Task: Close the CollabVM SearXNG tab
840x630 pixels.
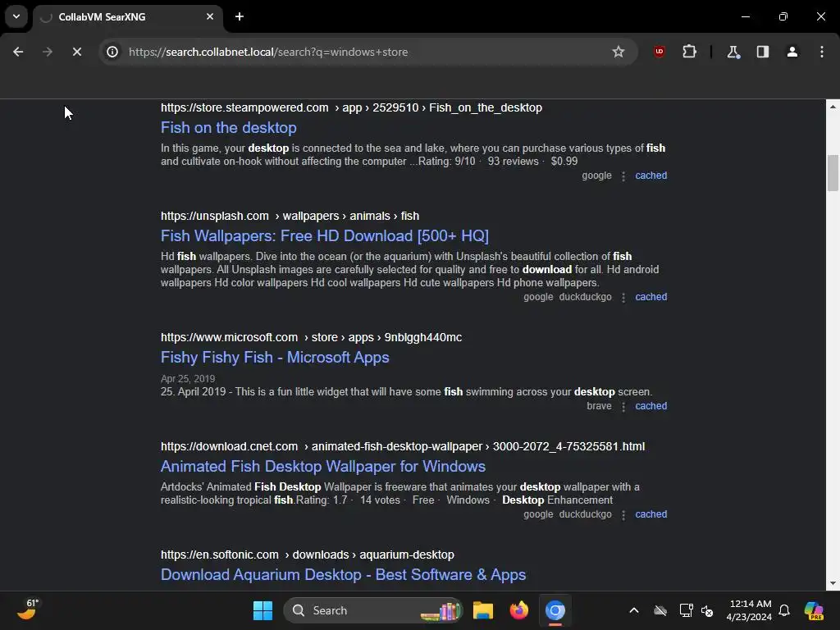Action: click(210, 16)
